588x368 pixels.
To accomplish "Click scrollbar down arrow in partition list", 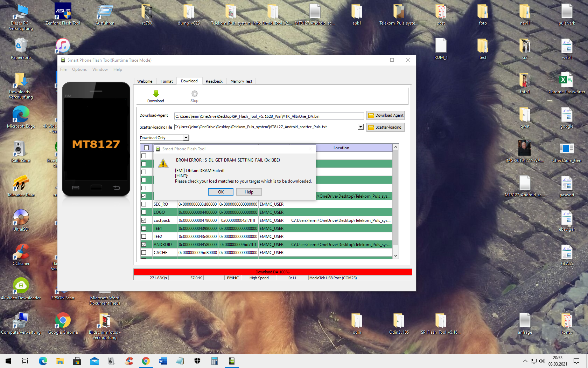I will (x=396, y=256).
